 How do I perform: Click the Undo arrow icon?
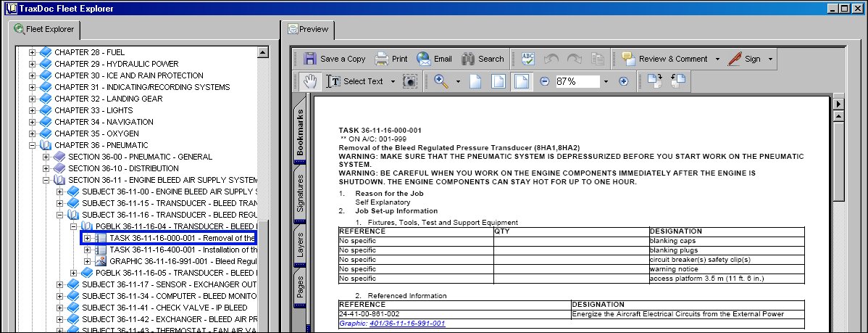click(x=551, y=59)
